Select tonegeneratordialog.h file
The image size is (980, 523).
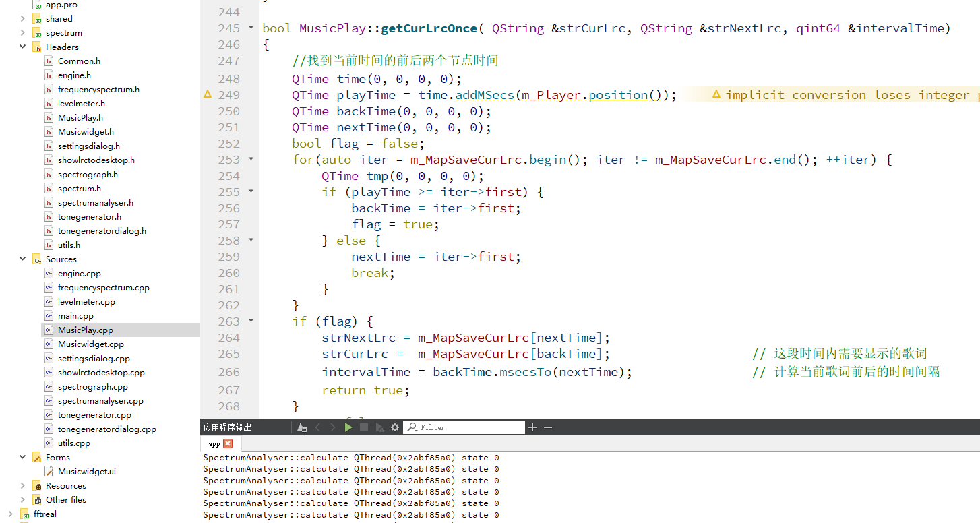[102, 230]
